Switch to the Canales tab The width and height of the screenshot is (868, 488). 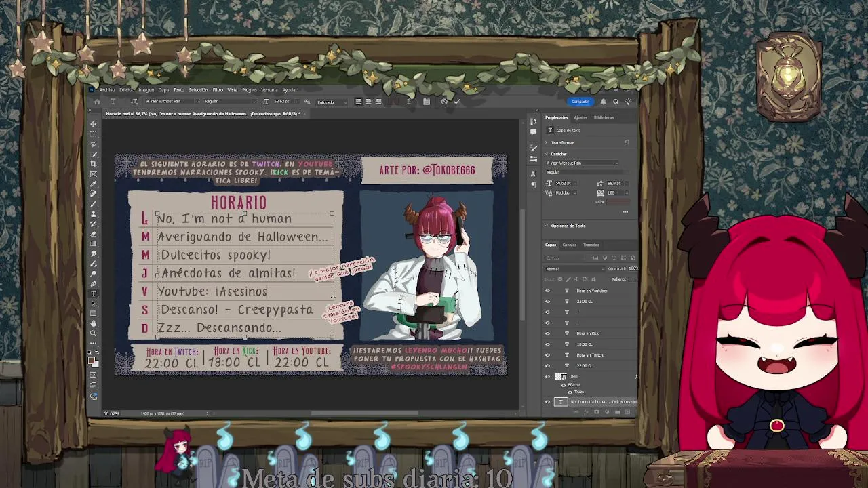(x=570, y=245)
